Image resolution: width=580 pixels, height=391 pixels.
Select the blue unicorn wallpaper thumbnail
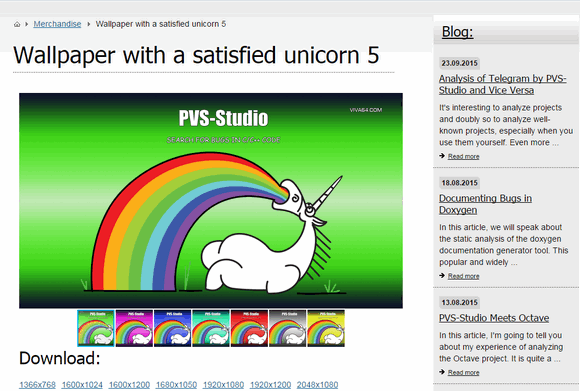(x=172, y=328)
